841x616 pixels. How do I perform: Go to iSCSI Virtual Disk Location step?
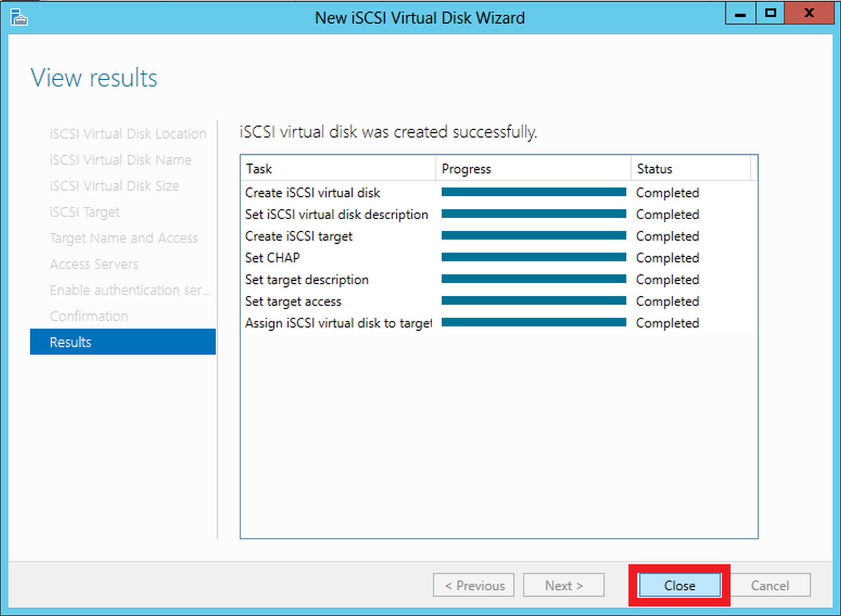[128, 134]
